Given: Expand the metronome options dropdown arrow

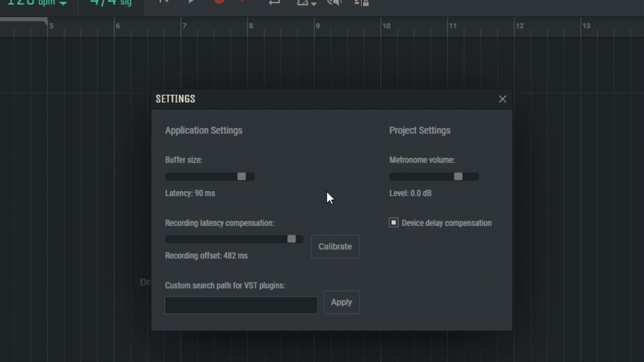Looking at the screenshot, I should (x=314, y=4).
